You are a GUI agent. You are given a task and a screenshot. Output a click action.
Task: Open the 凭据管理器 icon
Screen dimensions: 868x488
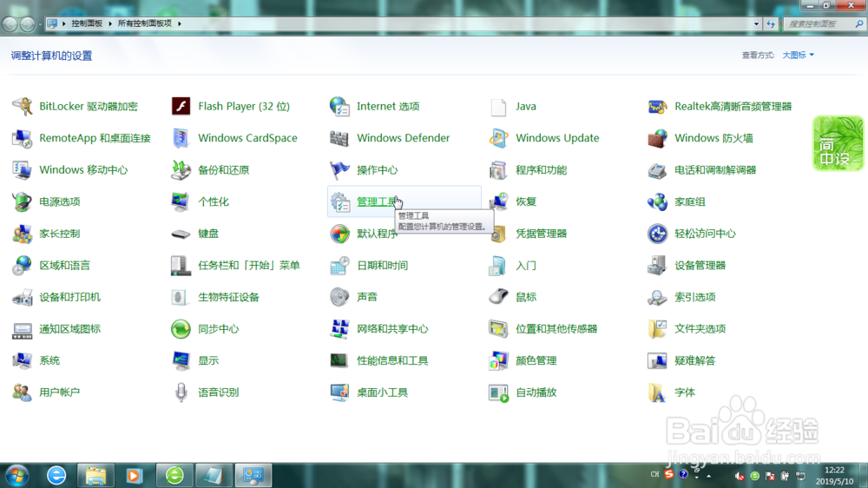pos(498,234)
